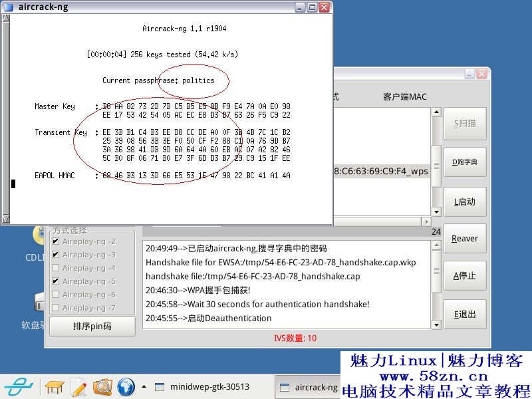
Task: Click the AP list horizontal scroll right arrow
Action: [426, 222]
